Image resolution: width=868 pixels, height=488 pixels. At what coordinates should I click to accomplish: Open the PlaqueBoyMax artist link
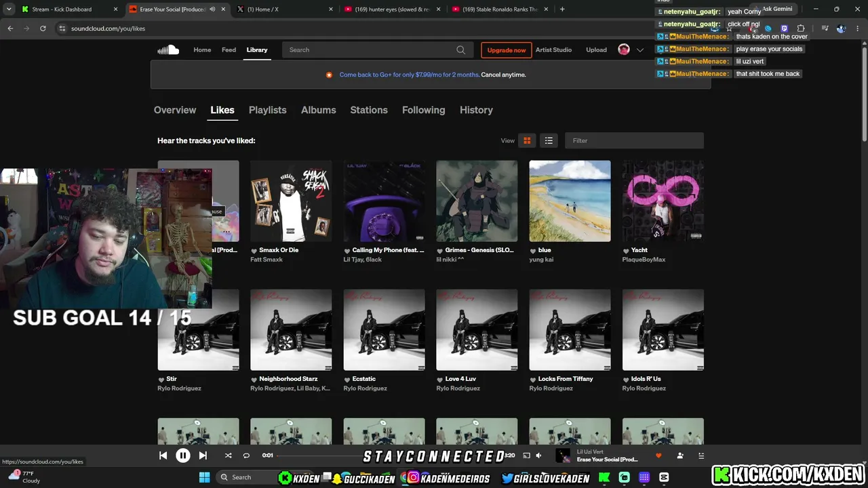click(644, 260)
